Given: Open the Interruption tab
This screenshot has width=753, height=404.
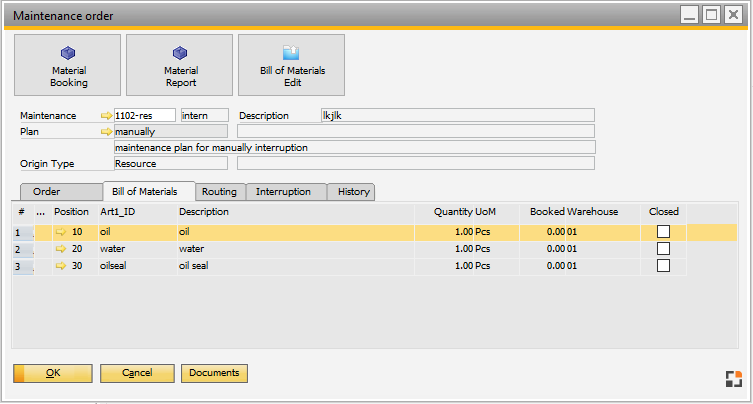Looking at the screenshot, I should (x=283, y=191).
